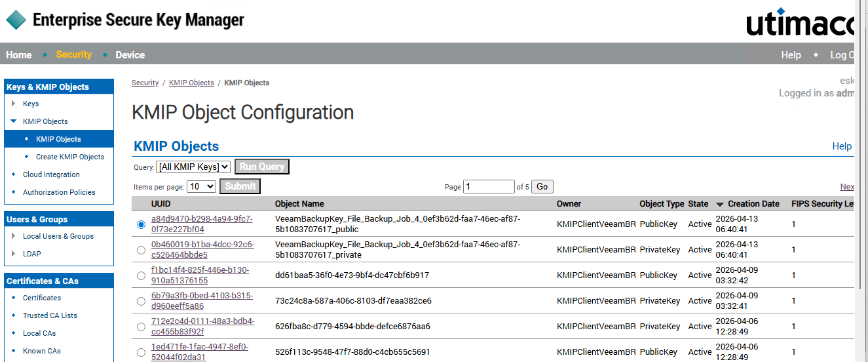The image size is (868, 362).
Task: Click Local Users & Groups in sidebar
Action: 58,236
